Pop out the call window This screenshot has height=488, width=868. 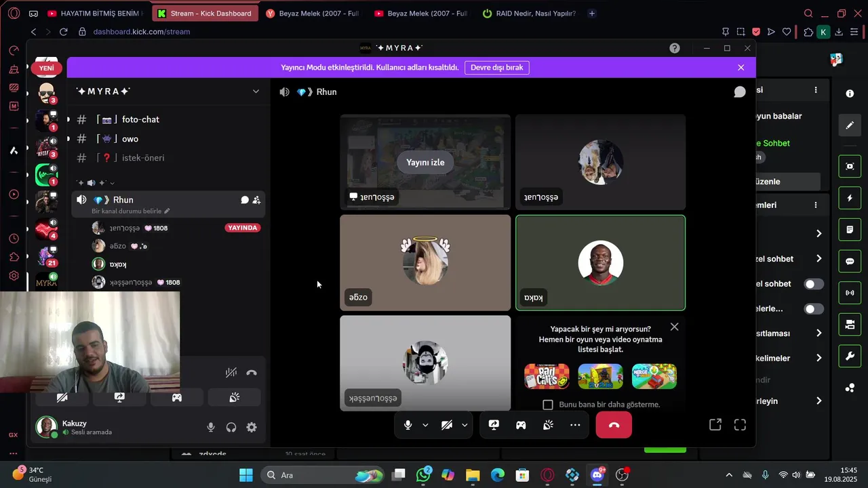click(x=715, y=424)
